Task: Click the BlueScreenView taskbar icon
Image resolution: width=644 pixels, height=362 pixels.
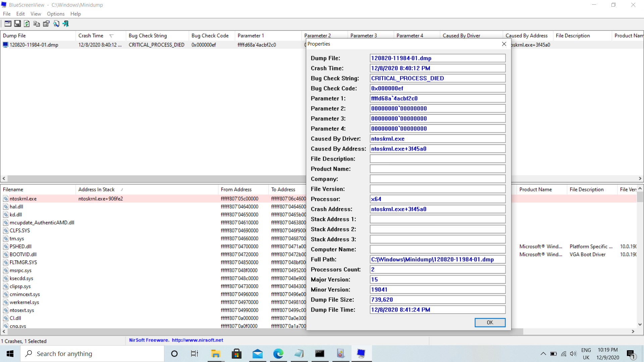Action: (x=361, y=354)
